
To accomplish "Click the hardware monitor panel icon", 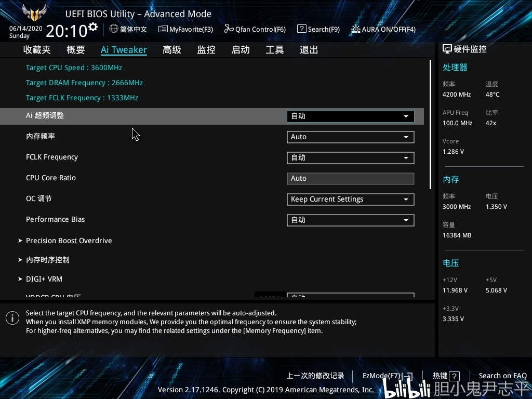I will click(x=447, y=49).
